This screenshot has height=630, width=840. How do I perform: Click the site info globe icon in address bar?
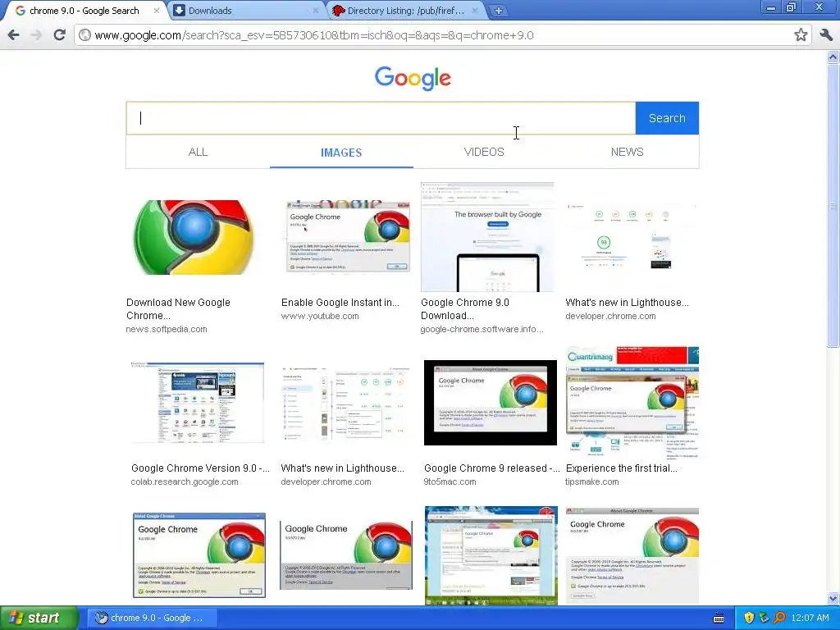point(84,35)
